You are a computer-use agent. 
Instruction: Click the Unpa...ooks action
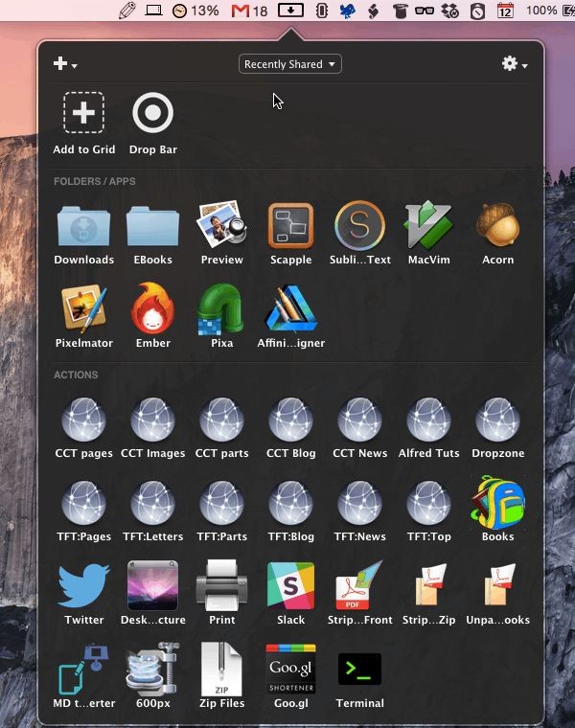pos(499,585)
